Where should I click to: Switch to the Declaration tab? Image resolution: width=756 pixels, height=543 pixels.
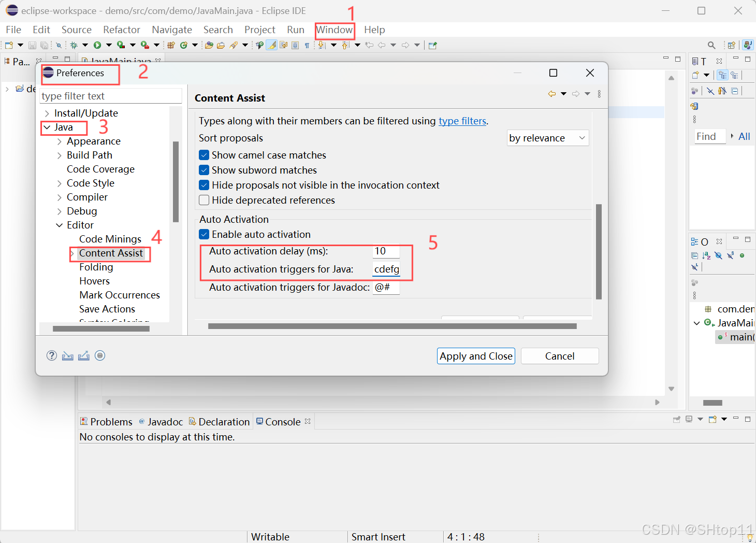click(x=219, y=422)
